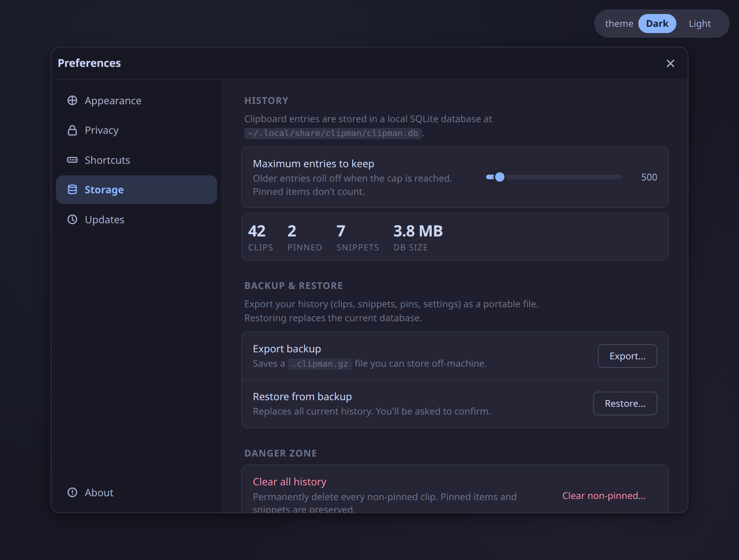Open the Updates section
Screen dimensions: 739x560
[x=137, y=219]
